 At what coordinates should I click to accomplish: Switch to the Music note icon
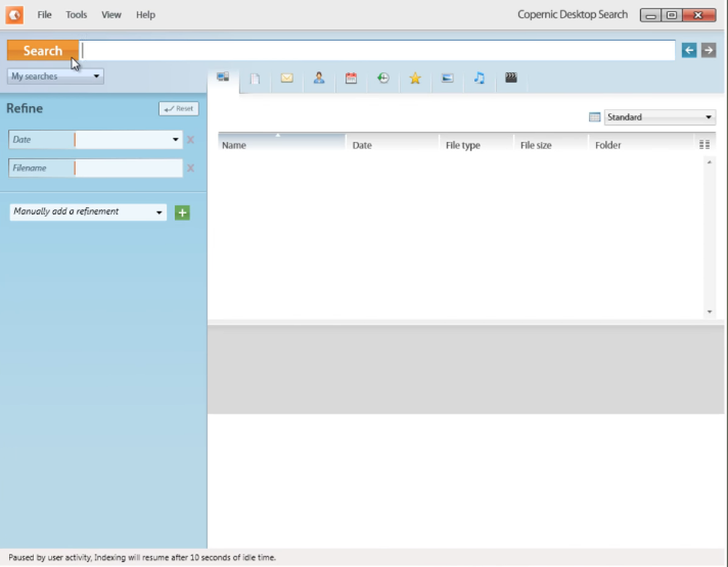click(x=479, y=78)
